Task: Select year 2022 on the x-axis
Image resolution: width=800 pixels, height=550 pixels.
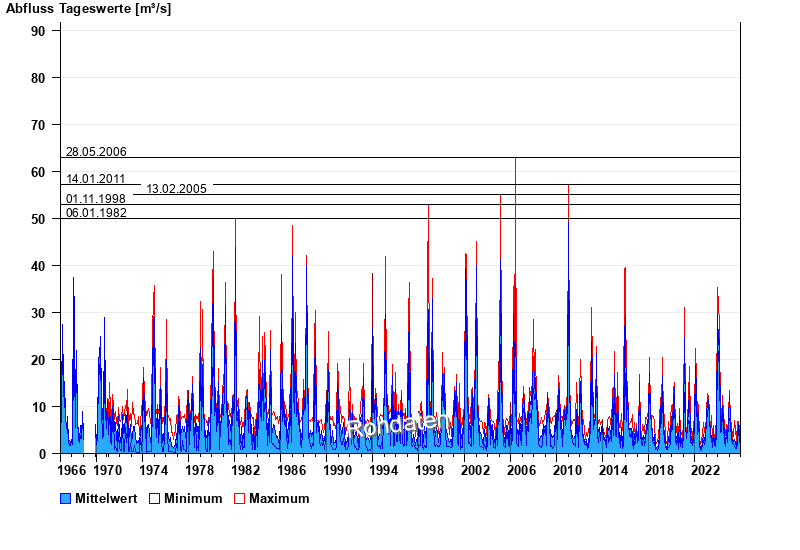Action: (x=706, y=470)
